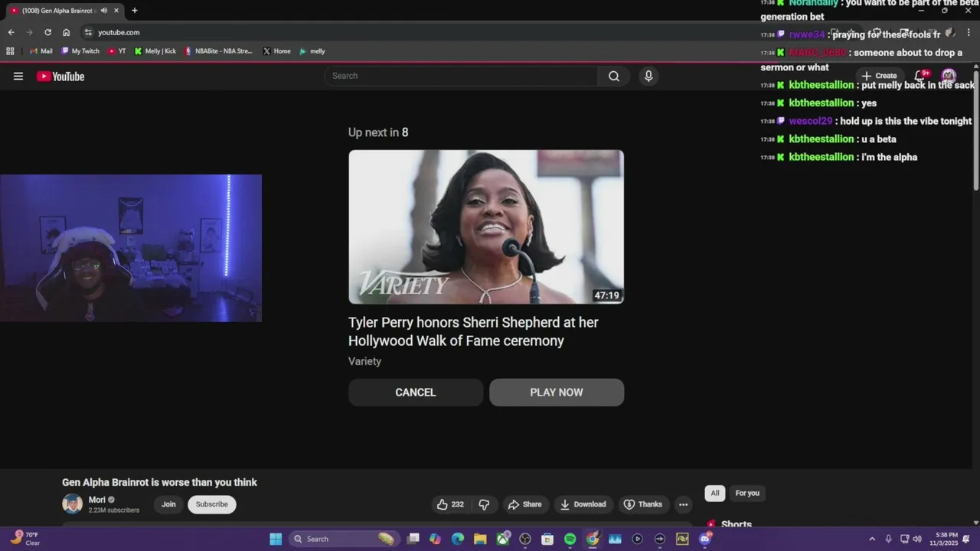
Task: Open the Melly | Kick bookmark
Action: (155, 51)
